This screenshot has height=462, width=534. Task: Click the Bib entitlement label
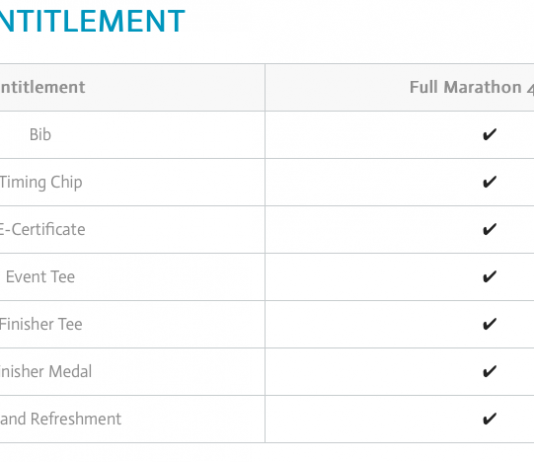[40, 134]
